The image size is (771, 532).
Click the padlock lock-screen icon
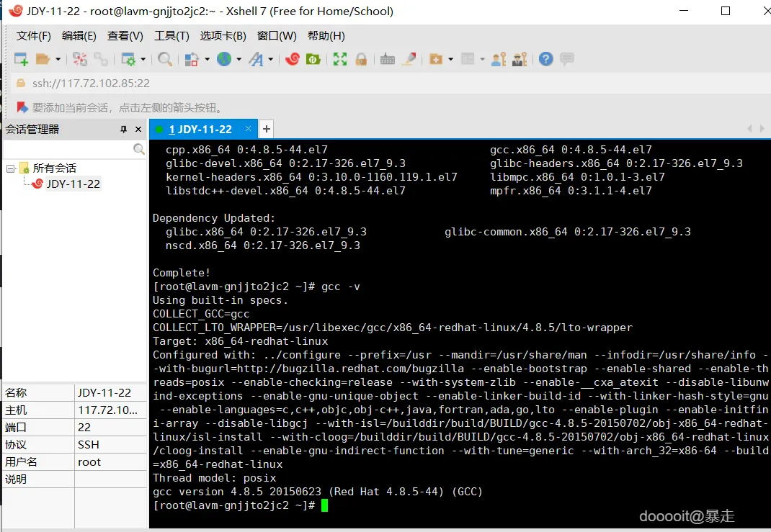pos(362,60)
